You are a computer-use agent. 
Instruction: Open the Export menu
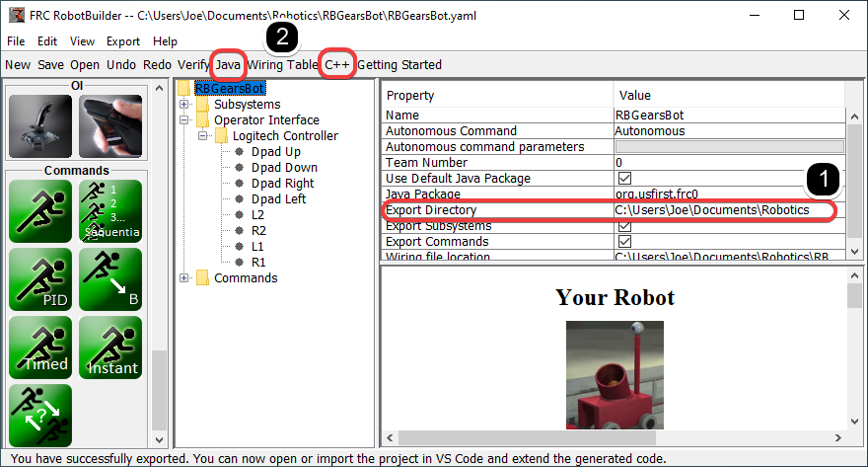tap(123, 41)
